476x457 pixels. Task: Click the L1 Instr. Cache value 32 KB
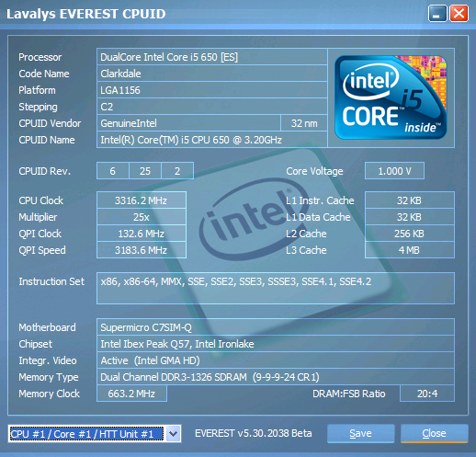410,200
